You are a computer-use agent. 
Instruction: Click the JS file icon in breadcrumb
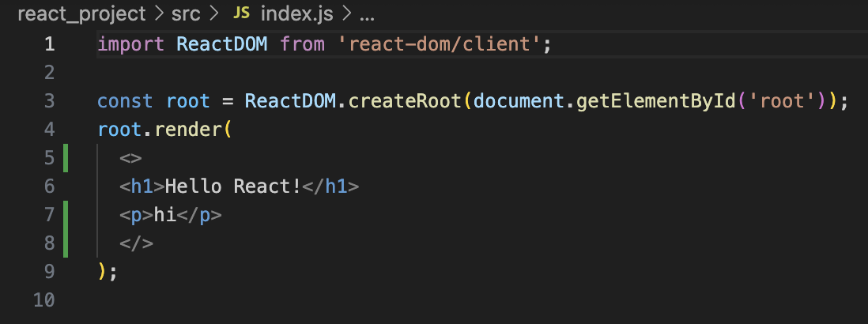(241, 13)
